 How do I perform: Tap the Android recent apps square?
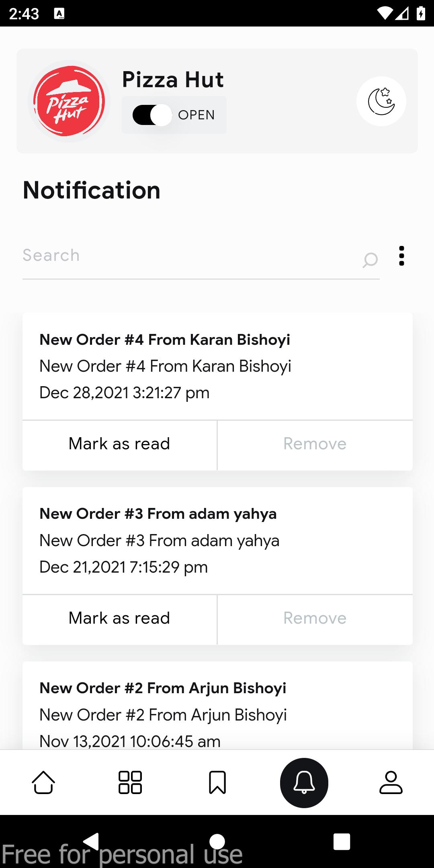click(x=342, y=841)
